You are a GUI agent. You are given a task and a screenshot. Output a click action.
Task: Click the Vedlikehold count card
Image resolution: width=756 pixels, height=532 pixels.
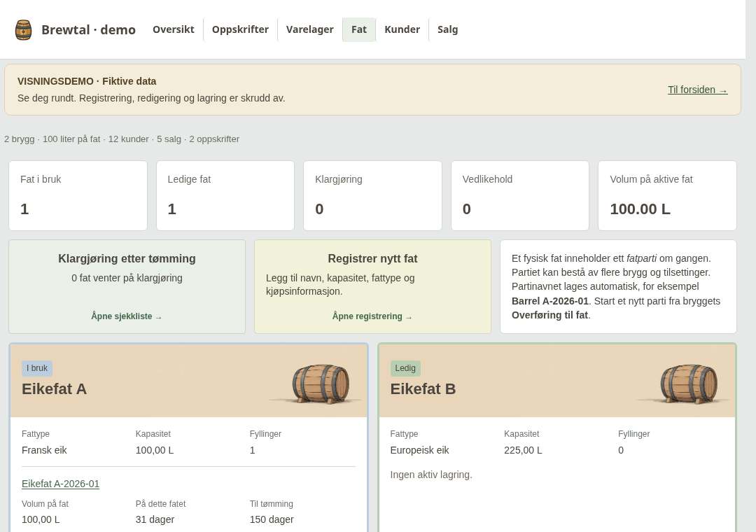(519, 195)
